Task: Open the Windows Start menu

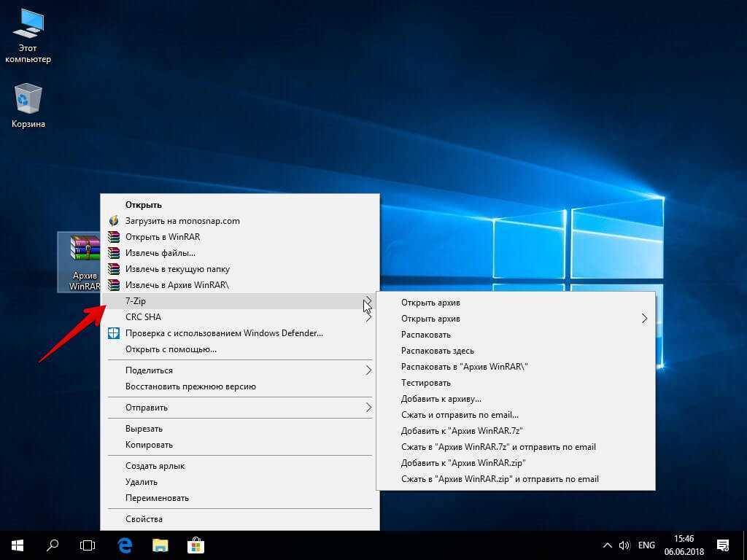Action: (18, 545)
